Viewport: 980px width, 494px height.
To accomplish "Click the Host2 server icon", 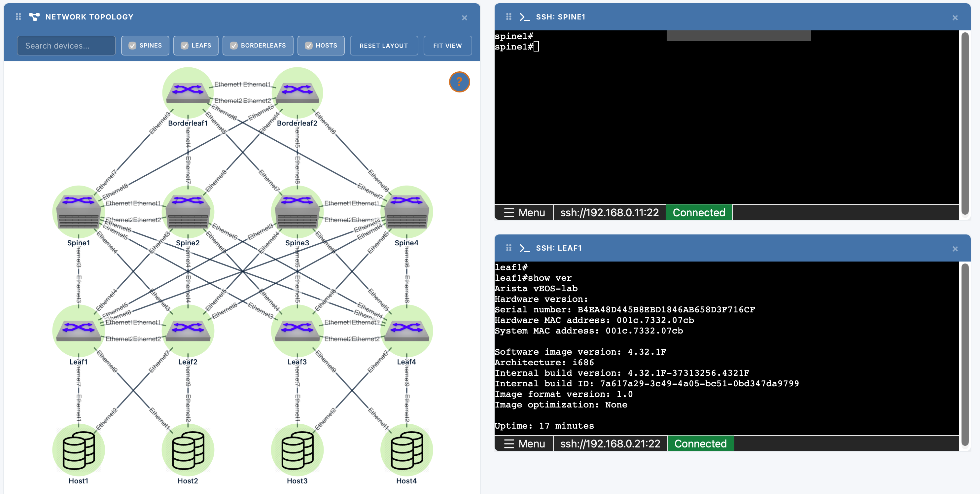I will coord(188,449).
